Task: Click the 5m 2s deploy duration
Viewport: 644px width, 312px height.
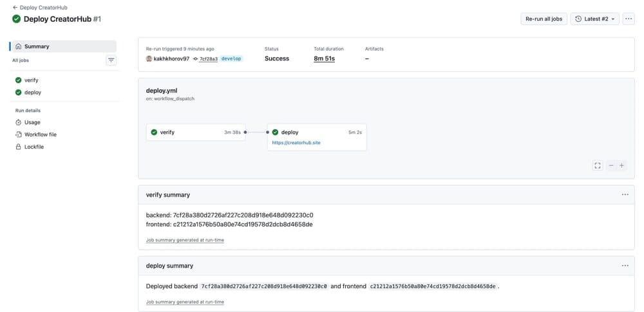Action: pyautogui.click(x=355, y=132)
